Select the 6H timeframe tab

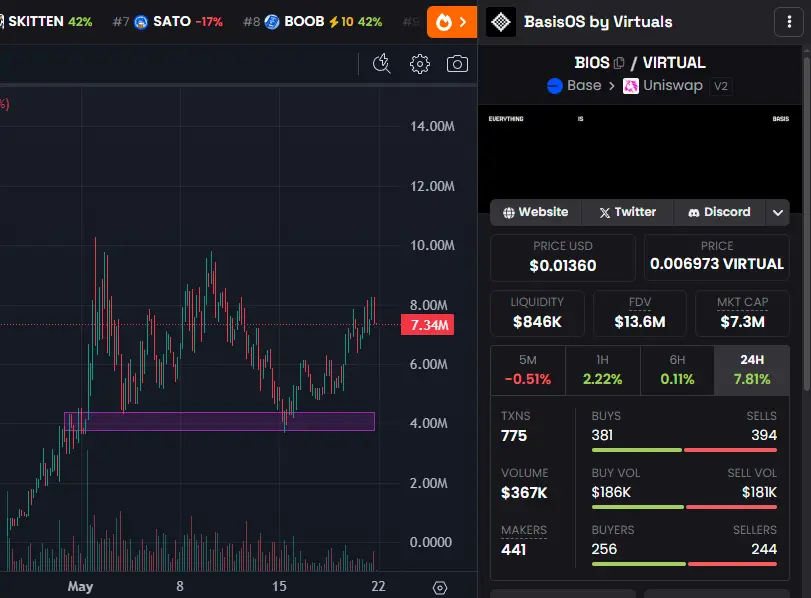click(x=677, y=370)
